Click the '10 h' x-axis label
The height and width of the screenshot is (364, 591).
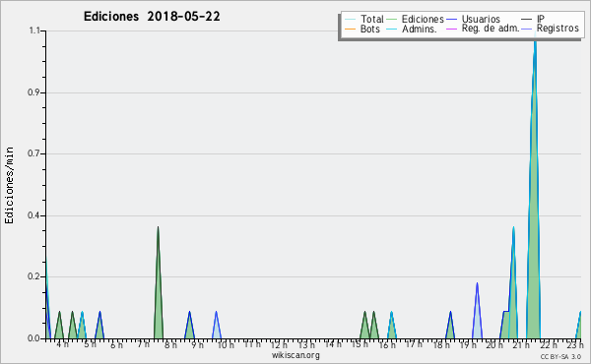pyautogui.click(x=226, y=344)
